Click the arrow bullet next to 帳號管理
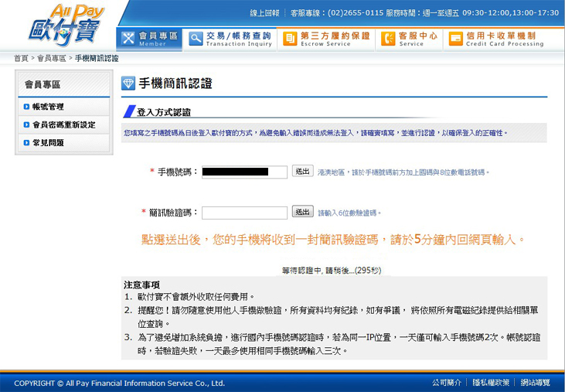The image size is (565, 392). [x=27, y=107]
